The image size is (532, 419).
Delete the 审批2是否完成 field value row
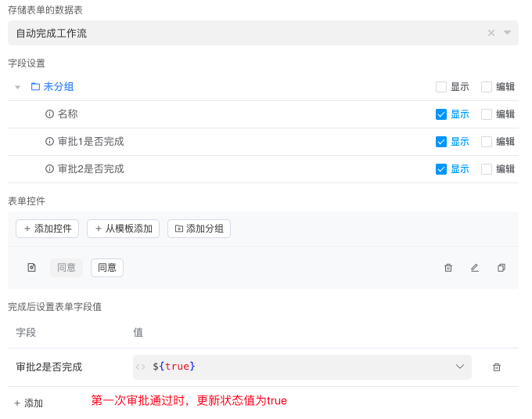(x=497, y=367)
